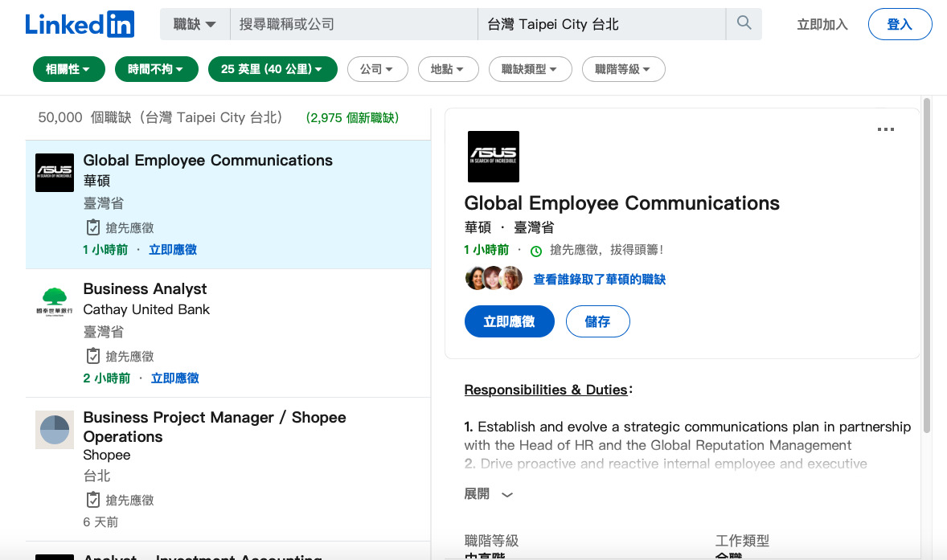
Task: Open the 職缺類型 job type filter
Action: click(531, 69)
